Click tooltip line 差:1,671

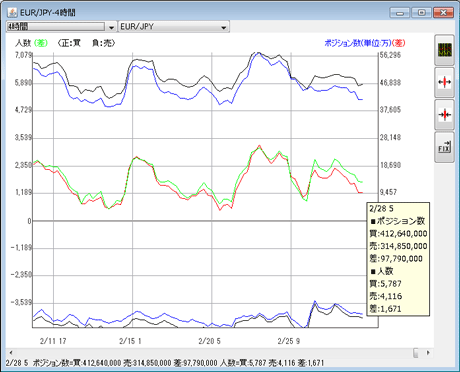pyautogui.click(x=385, y=309)
